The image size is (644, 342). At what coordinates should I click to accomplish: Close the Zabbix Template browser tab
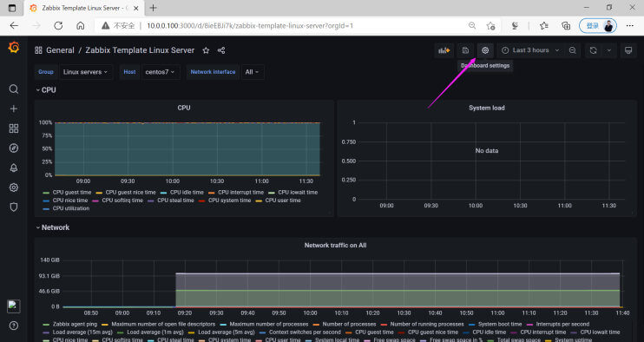coord(136,8)
